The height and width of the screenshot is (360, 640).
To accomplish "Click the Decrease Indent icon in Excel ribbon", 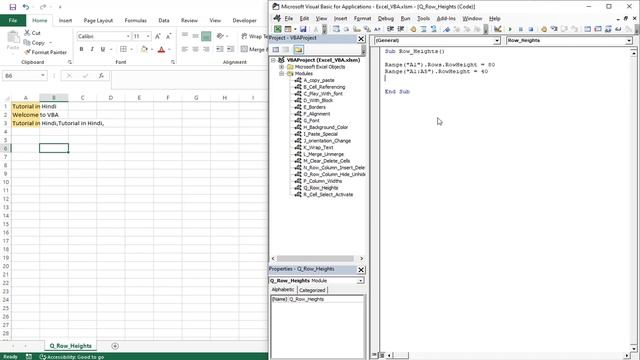I will [x=220, y=49].
